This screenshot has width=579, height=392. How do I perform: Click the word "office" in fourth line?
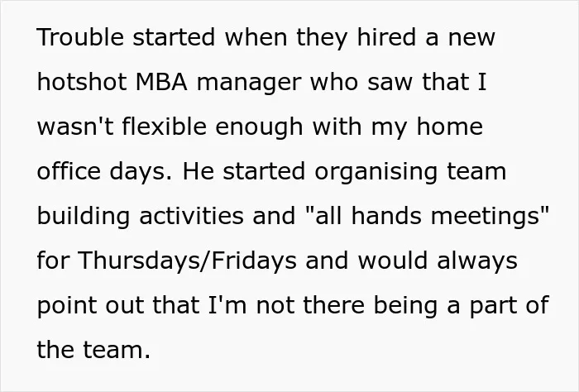[x=69, y=171]
